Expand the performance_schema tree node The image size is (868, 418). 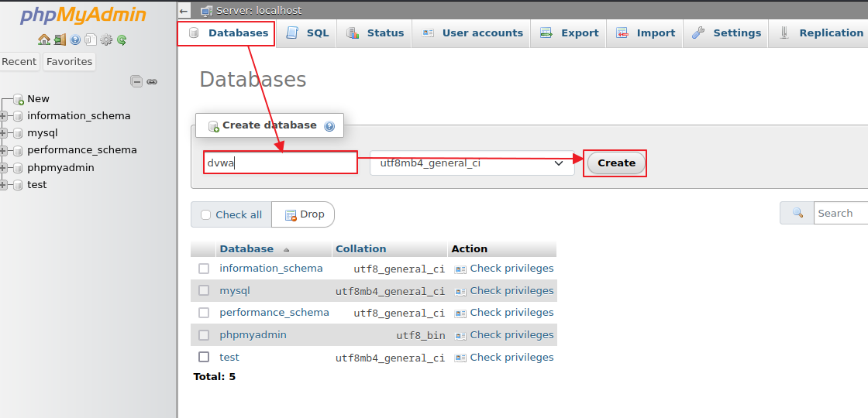(3, 150)
